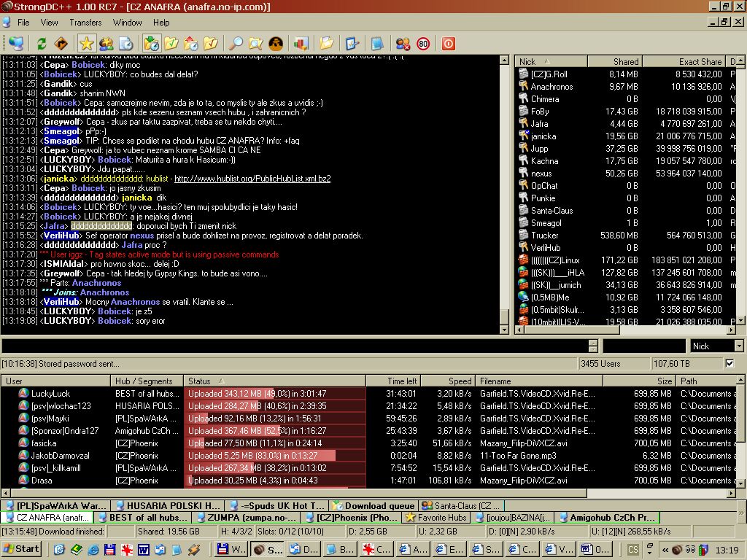
Task: Sort user list by Nick column
Action: pos(551,61)
